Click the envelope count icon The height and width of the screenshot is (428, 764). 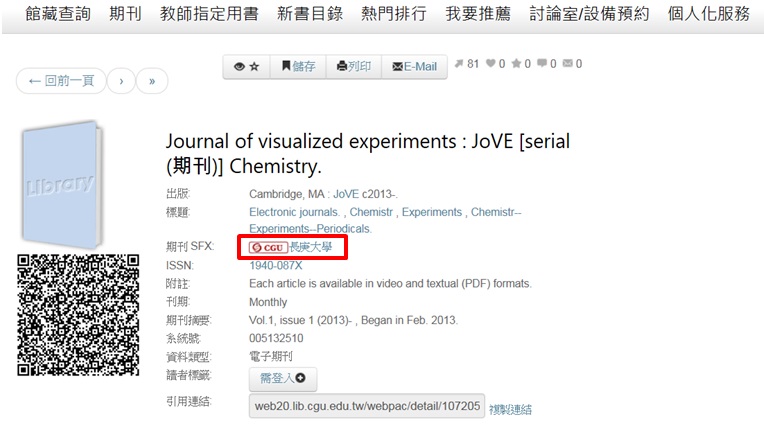coord(568,63)
